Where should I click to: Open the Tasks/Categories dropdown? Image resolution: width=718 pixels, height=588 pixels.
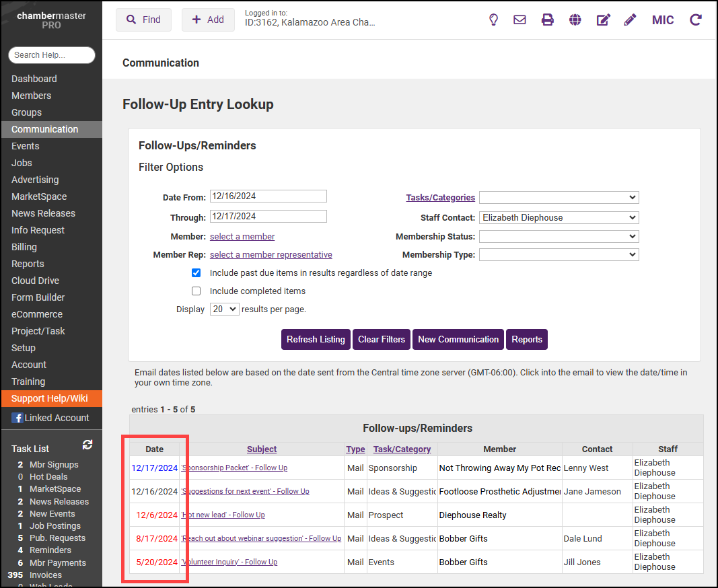(x=559, y=197)
